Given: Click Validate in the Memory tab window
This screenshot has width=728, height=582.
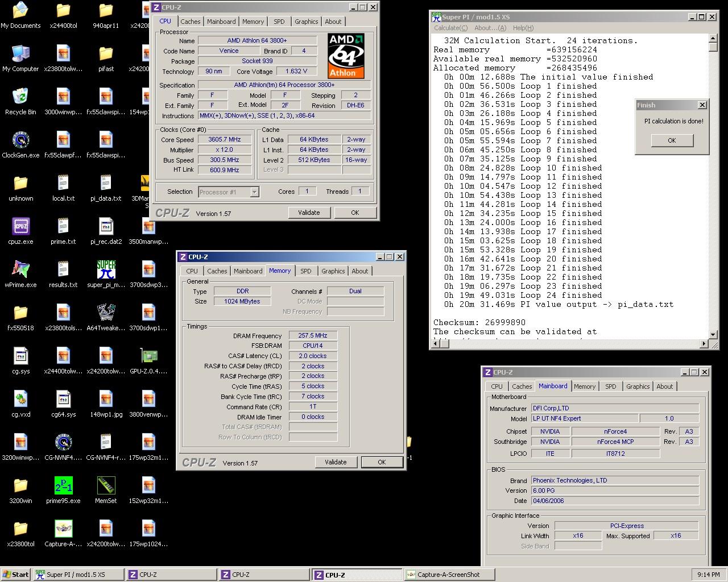Looking at the screenshot, I should (336, 462).
